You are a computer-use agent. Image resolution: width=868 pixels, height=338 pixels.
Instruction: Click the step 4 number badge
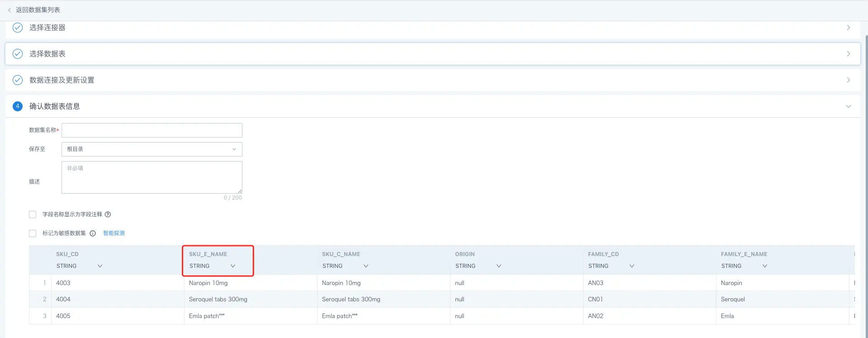(x=18, y=106)
